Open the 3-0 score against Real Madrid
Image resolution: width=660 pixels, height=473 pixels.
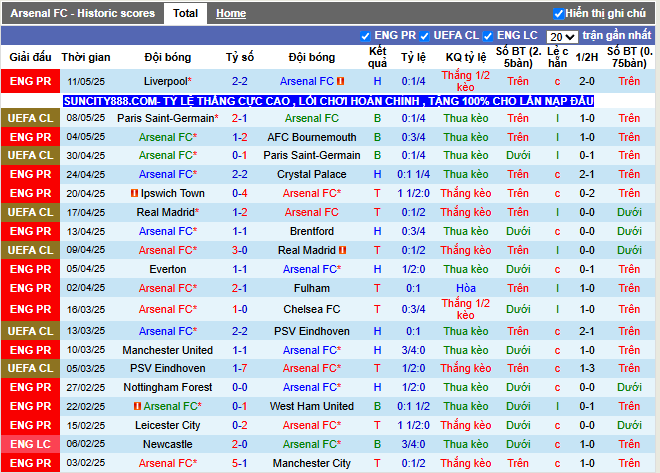click(240, 250)
